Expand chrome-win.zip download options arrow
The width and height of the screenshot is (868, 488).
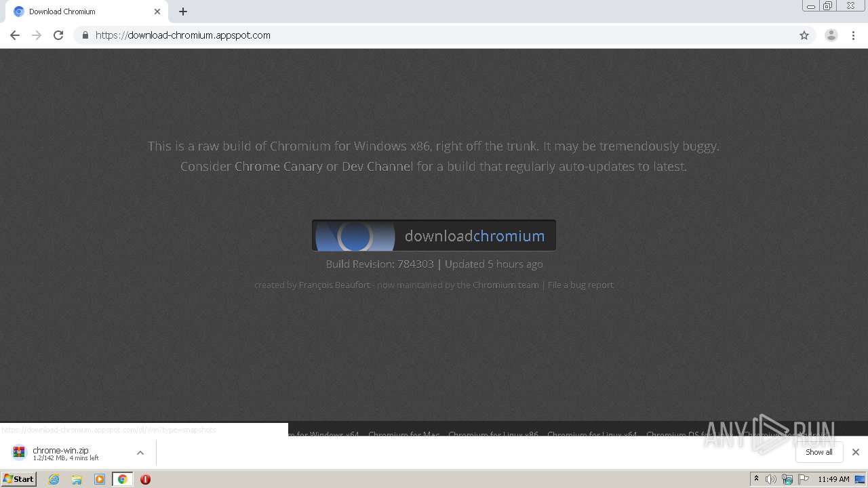[140, 453]
